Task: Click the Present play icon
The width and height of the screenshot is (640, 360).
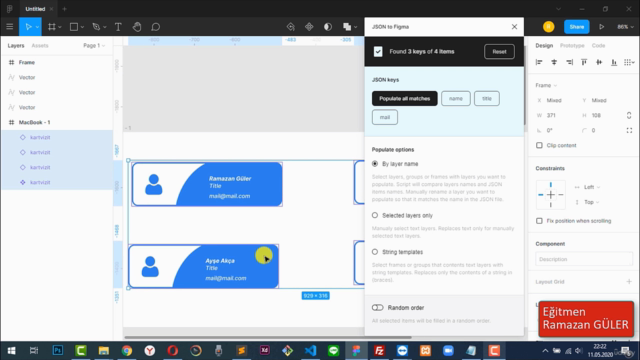Action: [601, 27]
